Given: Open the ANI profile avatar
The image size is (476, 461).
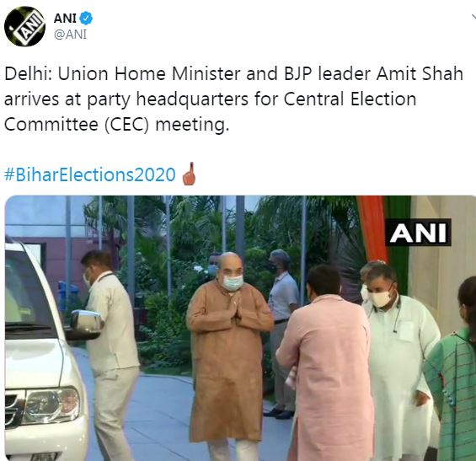Looking at the screenshot, I should [x=24, y=26].
